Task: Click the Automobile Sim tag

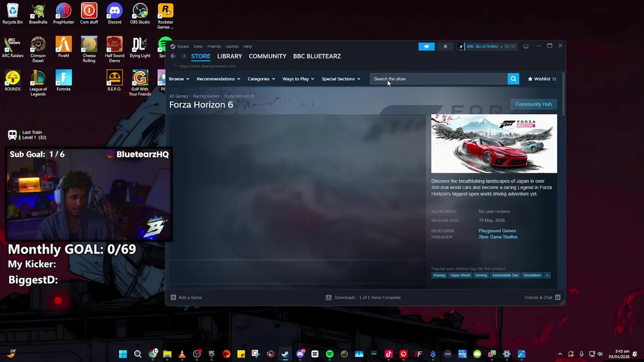Action: pos(505,276)
